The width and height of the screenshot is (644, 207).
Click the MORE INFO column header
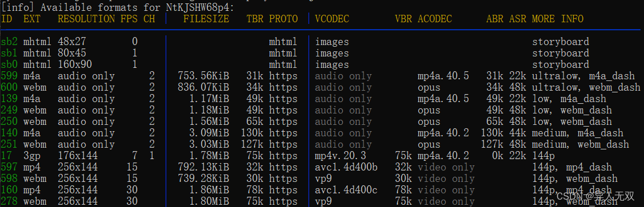pos(558,19)
